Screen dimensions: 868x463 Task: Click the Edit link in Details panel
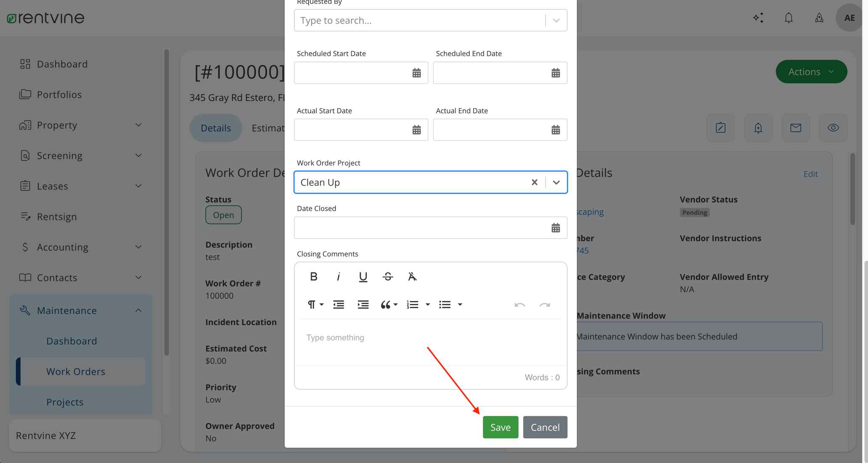point(810,174)
